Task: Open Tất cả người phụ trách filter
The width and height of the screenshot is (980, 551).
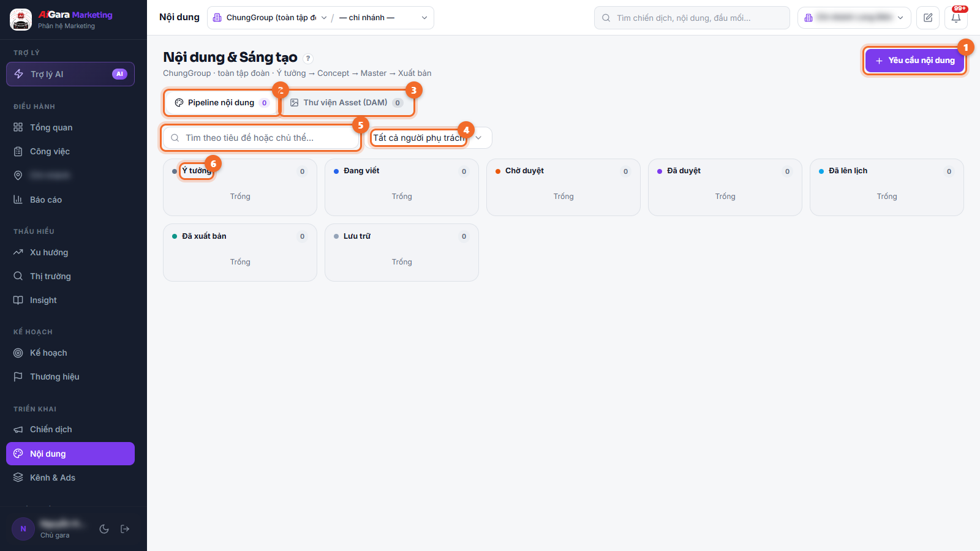Action: coord(430,138)
